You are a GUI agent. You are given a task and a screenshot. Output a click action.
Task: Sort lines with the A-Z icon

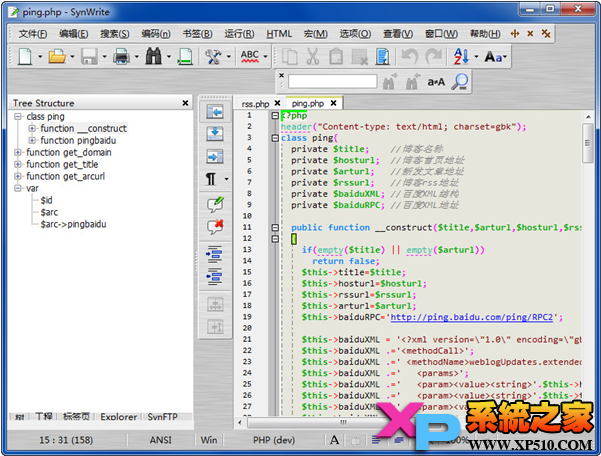tap(461, 57)
